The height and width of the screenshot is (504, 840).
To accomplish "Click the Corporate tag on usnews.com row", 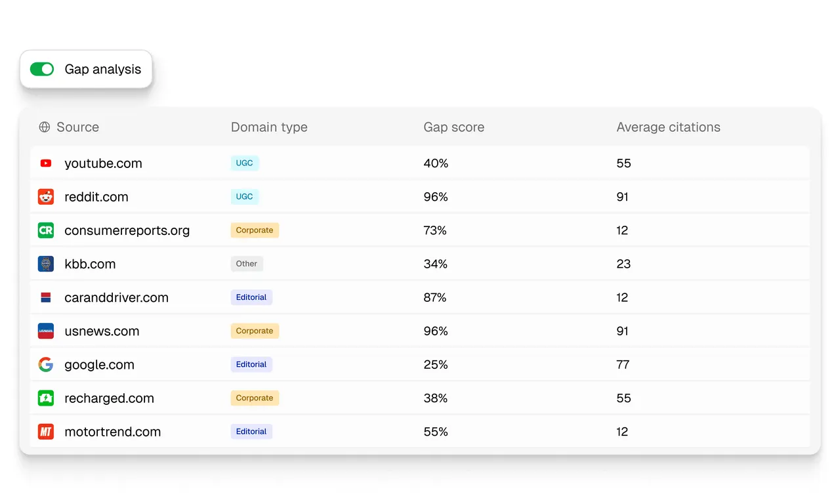I will click(255, 331).
